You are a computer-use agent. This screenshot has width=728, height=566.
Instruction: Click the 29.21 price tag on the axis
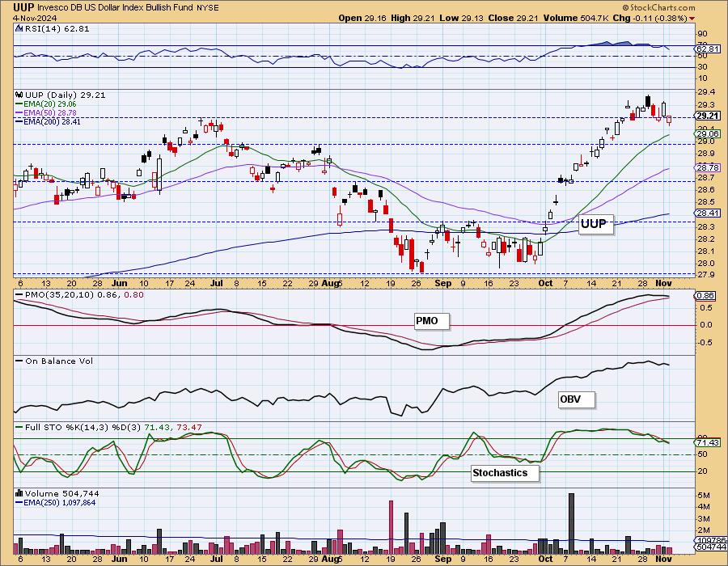click(709, 116)
